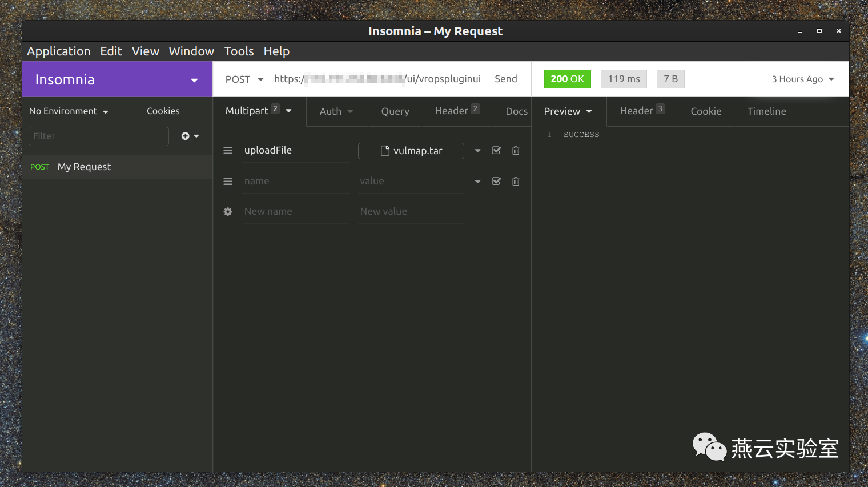Switch to the response Header tab
The width and height of the screenshot is (868, 487).
click(x=642, y=111)
